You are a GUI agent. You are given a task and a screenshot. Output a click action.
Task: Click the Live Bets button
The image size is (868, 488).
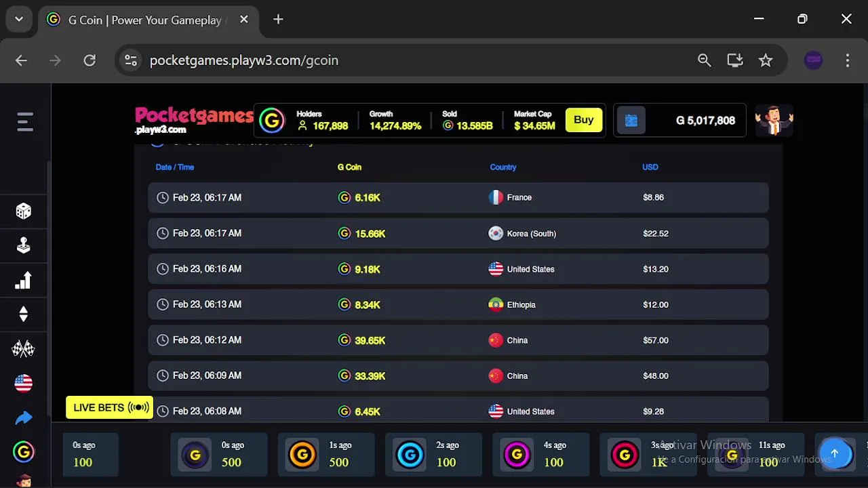click(110, 407)
